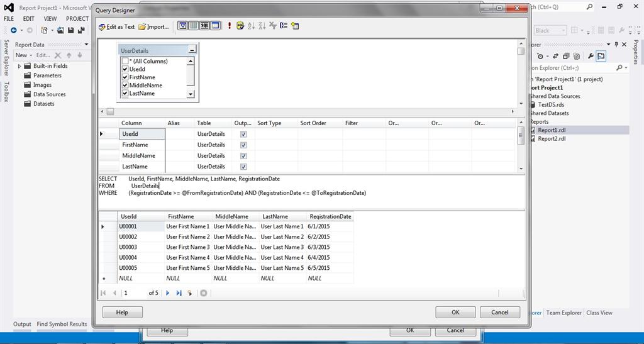Click the Remove Filter funnel icon
644x344 pixels.
[x=273, y=26]
